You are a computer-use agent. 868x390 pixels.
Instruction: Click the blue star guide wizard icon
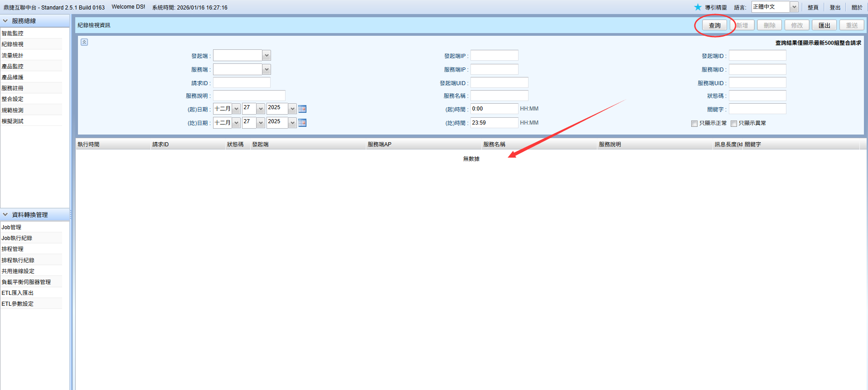point(698,7)
